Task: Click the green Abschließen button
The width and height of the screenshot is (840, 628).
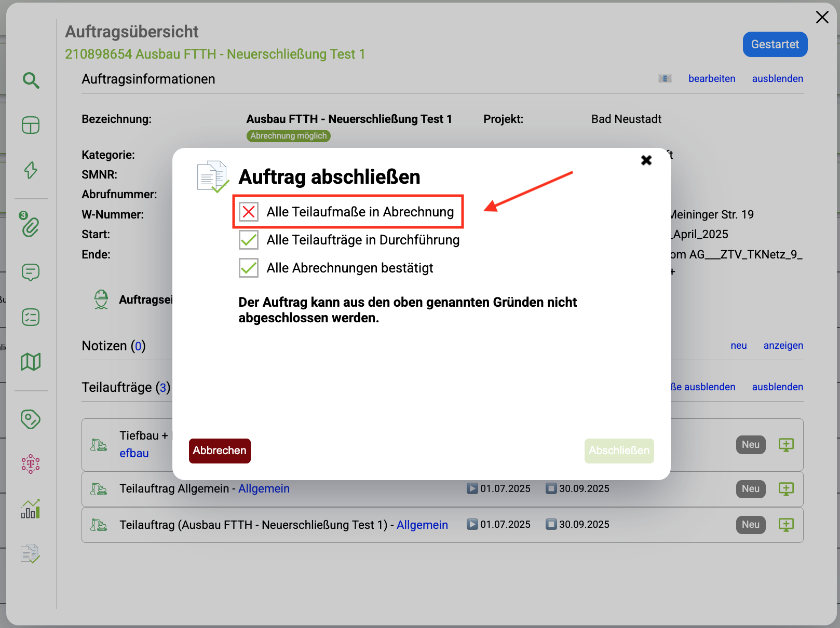Action: point(619,450)
